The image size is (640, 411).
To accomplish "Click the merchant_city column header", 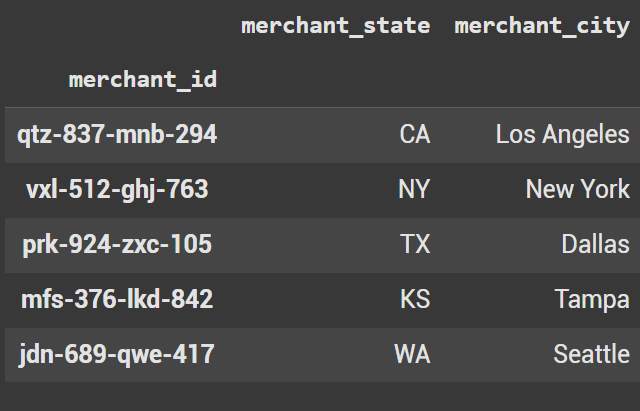I will [x=543, y=27].
